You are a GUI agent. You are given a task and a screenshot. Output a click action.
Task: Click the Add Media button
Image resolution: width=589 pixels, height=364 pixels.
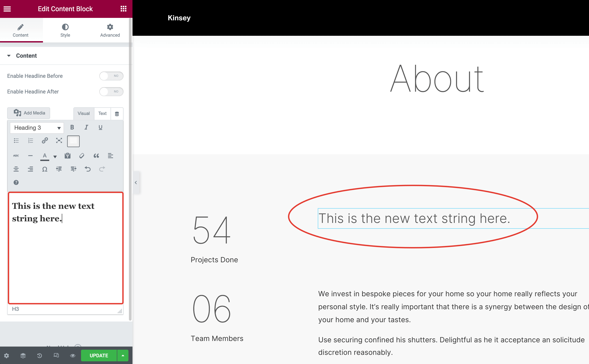(x=29, y=113)
